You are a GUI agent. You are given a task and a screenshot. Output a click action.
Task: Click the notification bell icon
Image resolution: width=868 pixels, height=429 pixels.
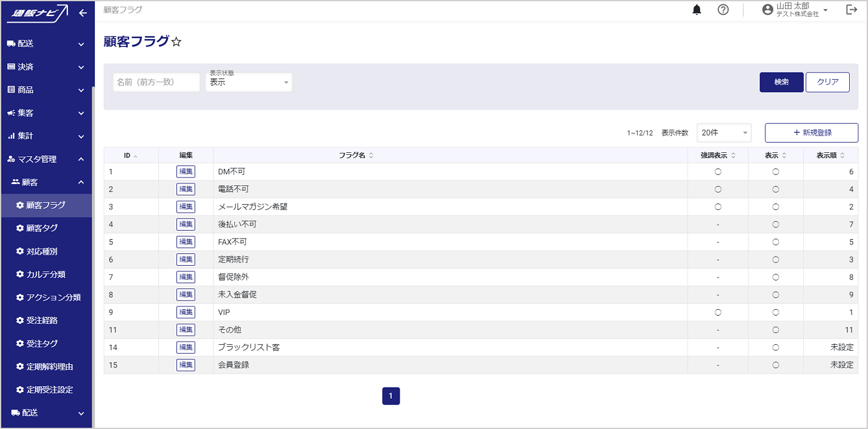[x=697, y=10]
